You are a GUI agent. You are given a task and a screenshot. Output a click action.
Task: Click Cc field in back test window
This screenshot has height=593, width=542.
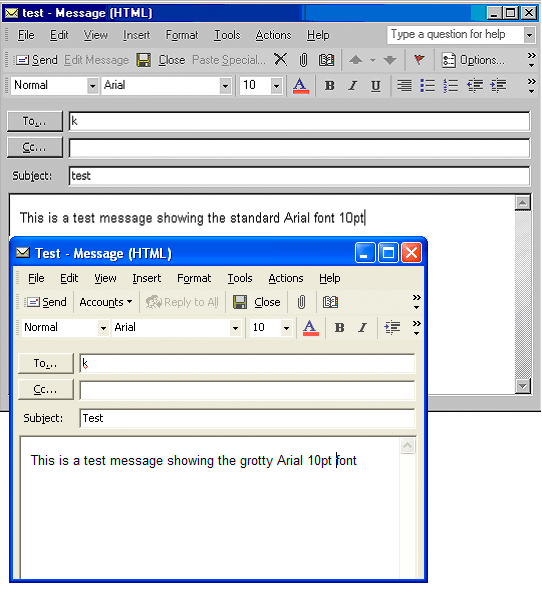point(300,148)
